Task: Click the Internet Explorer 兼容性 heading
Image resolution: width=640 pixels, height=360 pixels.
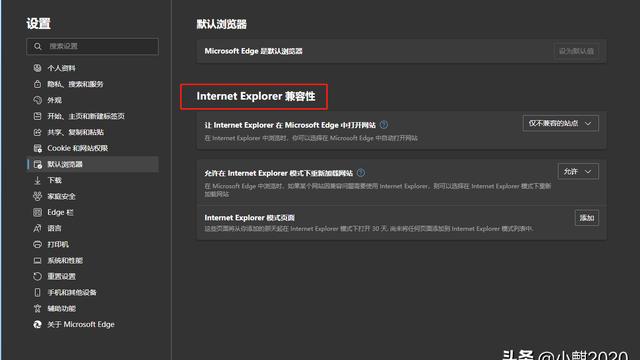Action: click(256, 96)
